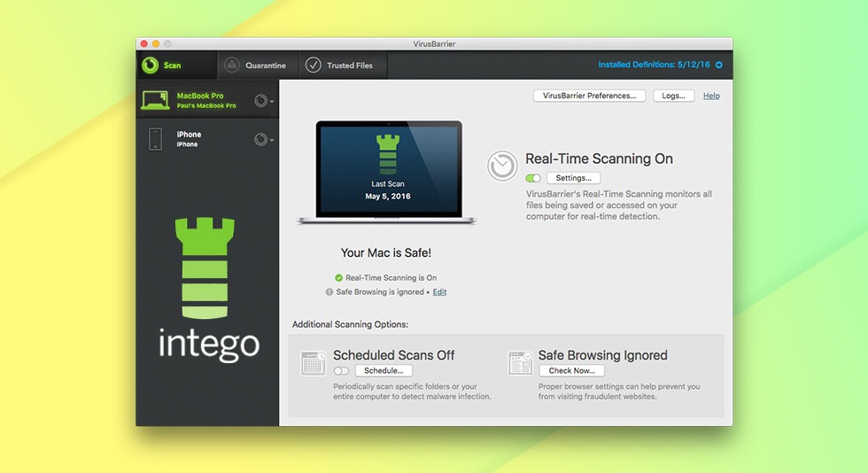Click the Scheduled Scans Off heading
This screenshot has height=473, width=868.
(x=393, y=355)
